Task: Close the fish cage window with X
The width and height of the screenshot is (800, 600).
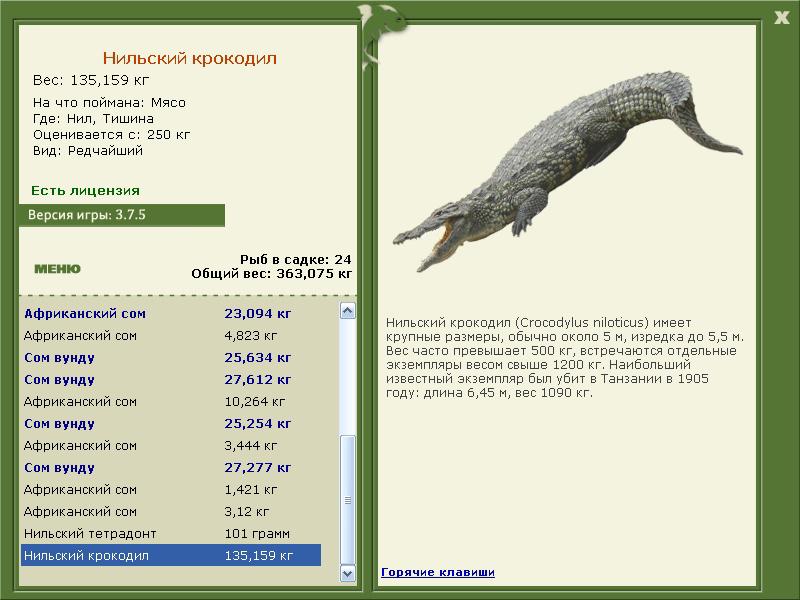Action: 782,18
